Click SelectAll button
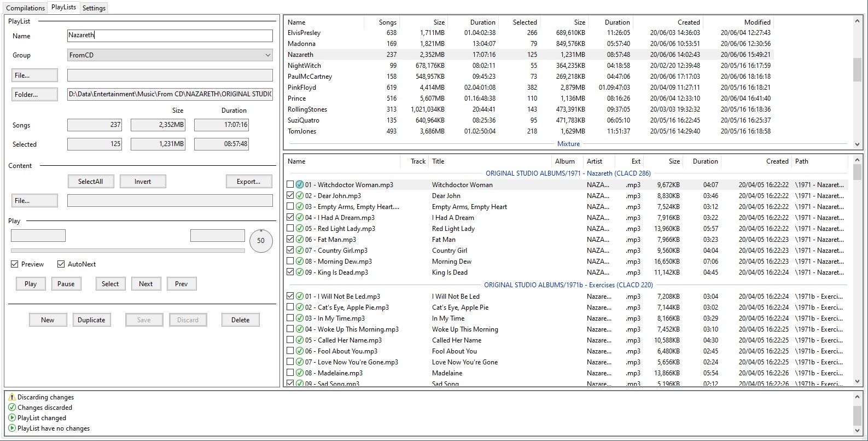The height and width of the screenshot is (441, 868). click(91, 182)
